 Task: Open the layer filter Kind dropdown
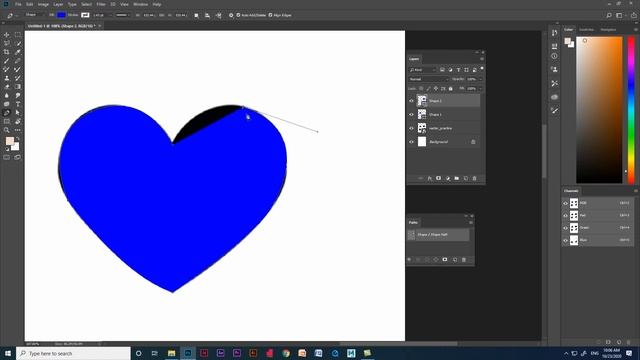click(422, 70)
